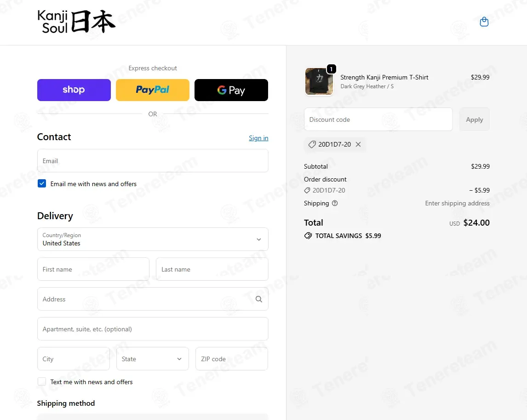The height and width of the screenshot is (420, 527).
Task: Click the Strength Kanji Premium T-Shirt title
Action: click(384, 77)
